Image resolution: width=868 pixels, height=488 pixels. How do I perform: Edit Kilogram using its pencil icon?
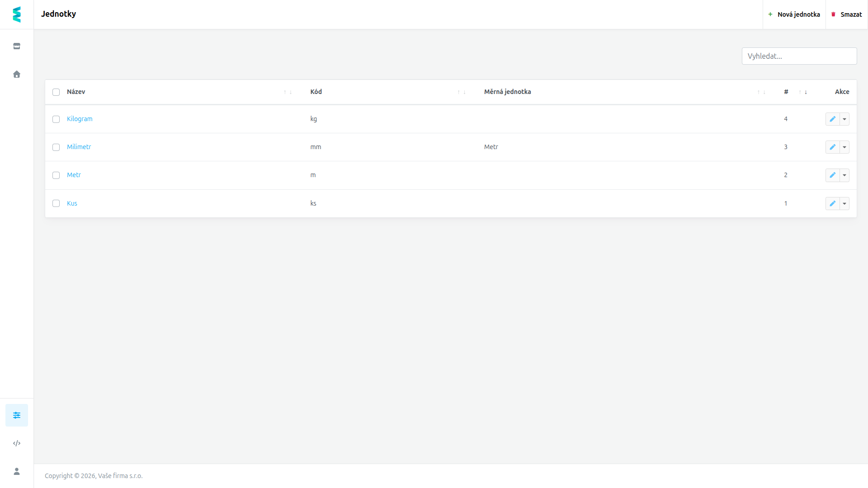(x=832, y=119)
